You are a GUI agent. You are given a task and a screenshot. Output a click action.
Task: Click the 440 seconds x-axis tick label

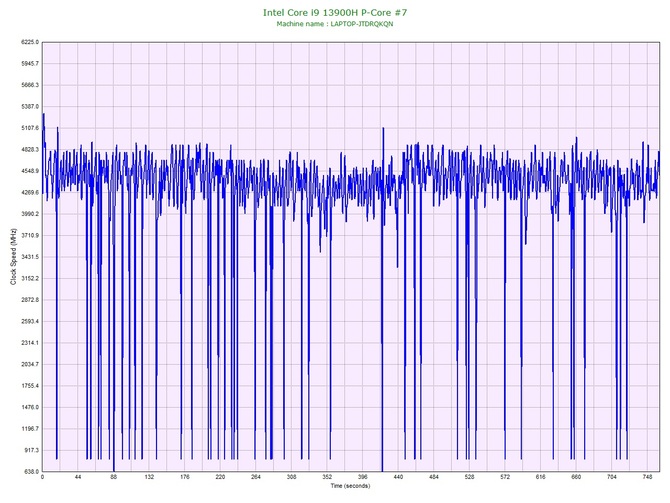pos(398,477)
